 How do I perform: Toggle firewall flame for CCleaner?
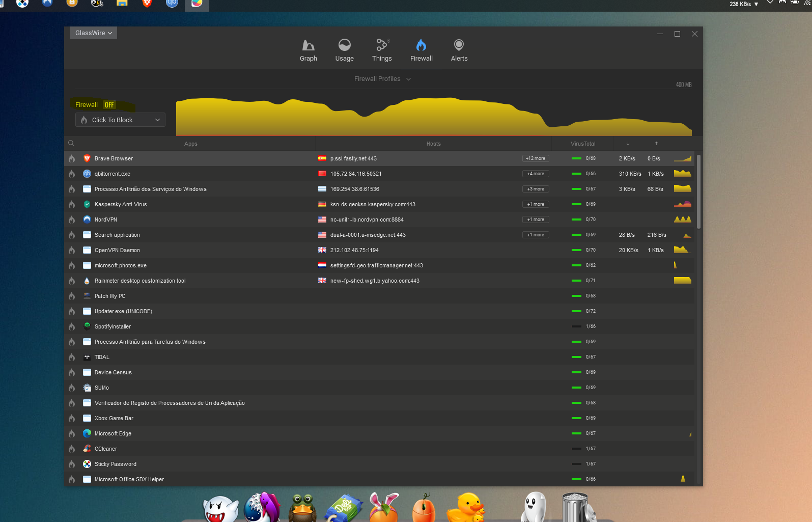[72, 449]
